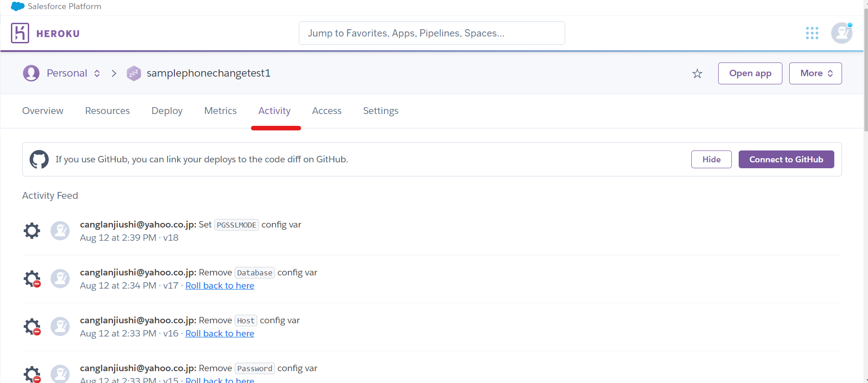Click user avatar on Remove Host row

[60, 326]
